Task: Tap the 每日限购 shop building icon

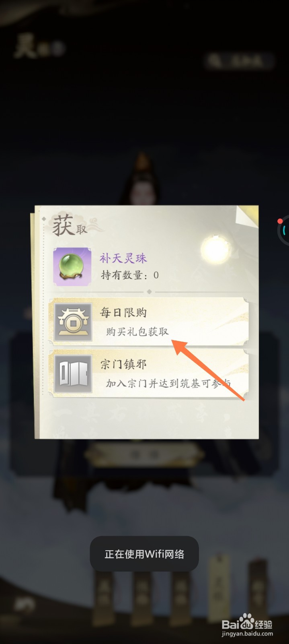Action: point(73,323)
